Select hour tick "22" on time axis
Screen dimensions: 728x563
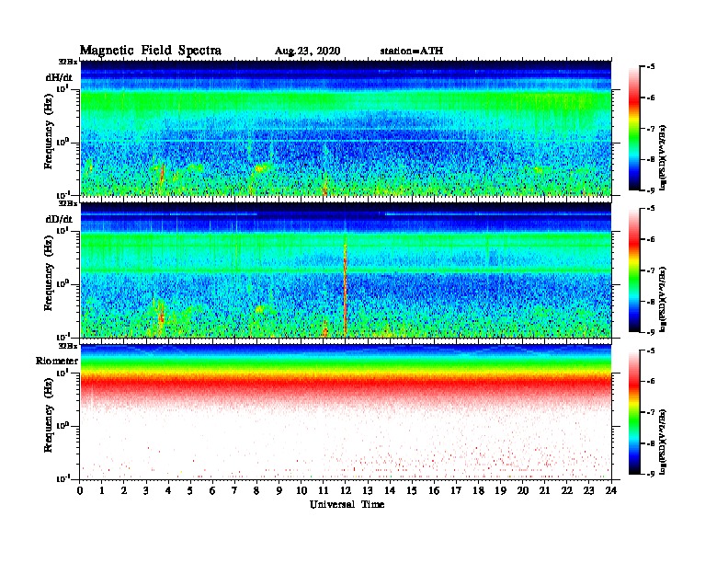pos(567,491)
